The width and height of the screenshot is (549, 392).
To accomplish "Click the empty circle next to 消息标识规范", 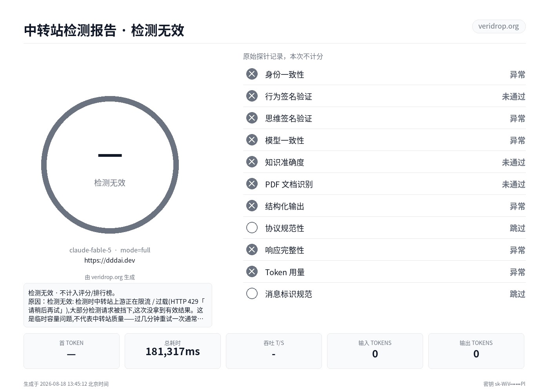I will tap(252, 294).
